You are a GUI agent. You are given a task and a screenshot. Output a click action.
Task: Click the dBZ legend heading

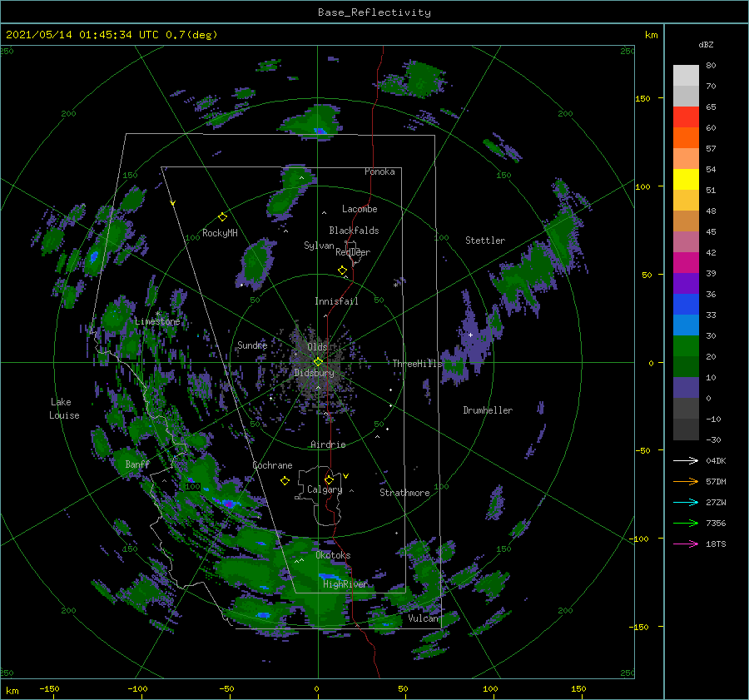click(x=706, y=44)
